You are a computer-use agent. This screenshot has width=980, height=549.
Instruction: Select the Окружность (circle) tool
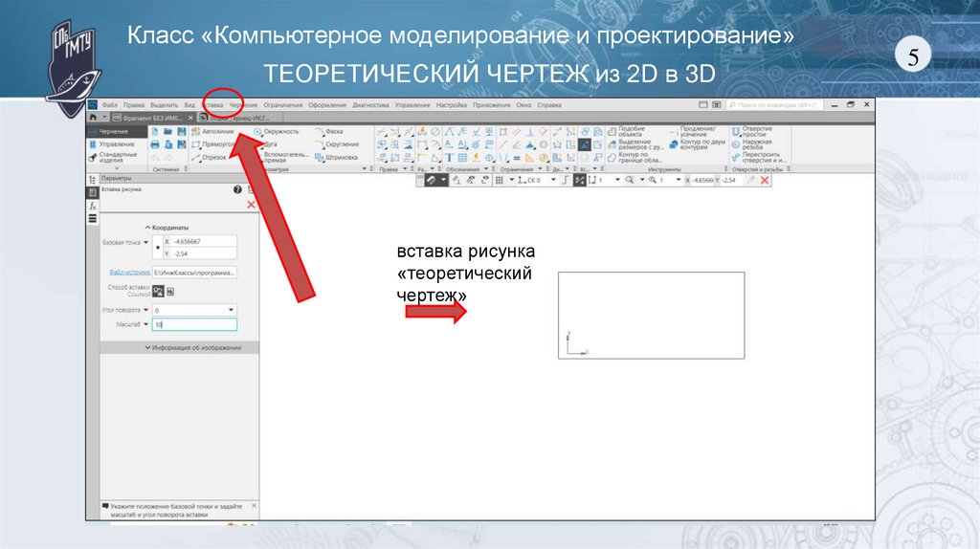pyautogui.click(x=276, y=131)
